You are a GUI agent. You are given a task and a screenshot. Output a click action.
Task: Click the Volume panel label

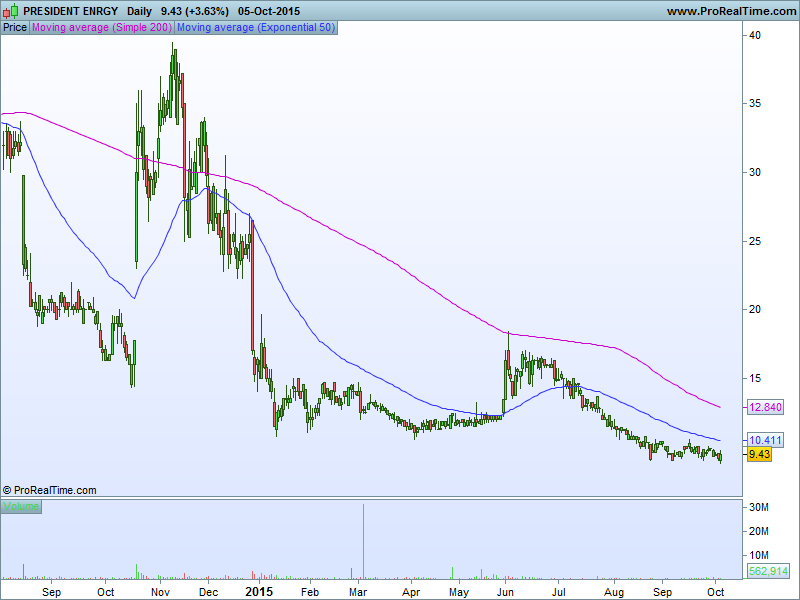click(22, 507)
